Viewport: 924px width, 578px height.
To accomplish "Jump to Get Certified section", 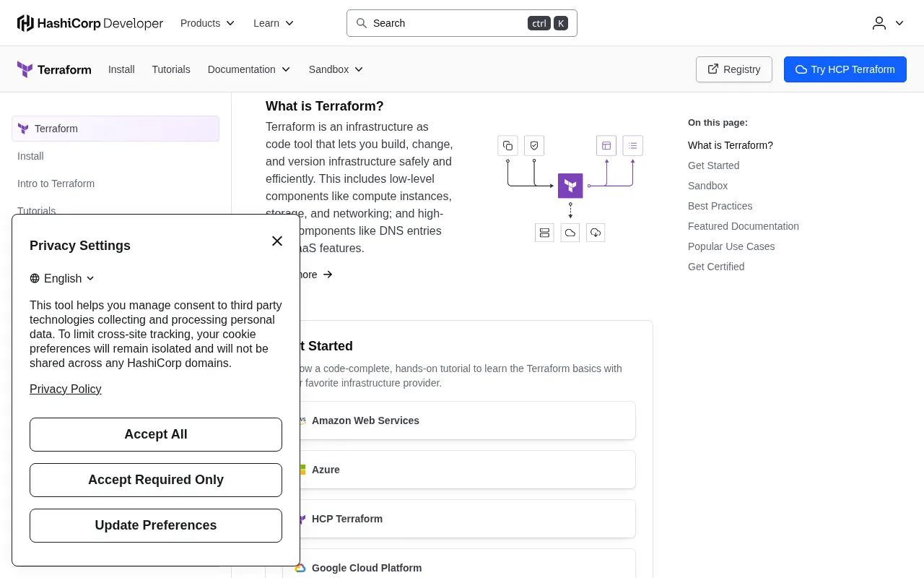I will pyautogui.click(x=716, y=267).
